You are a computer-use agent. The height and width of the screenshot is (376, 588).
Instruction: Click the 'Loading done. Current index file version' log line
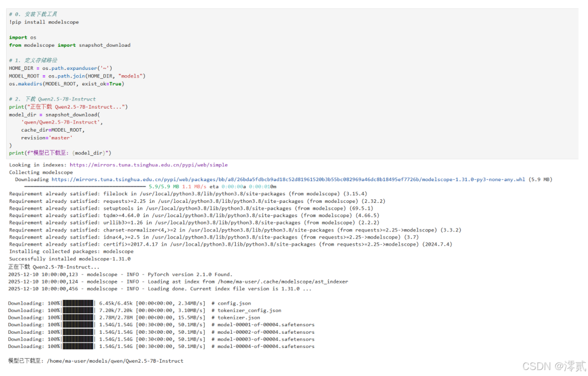tap(160, 289)
